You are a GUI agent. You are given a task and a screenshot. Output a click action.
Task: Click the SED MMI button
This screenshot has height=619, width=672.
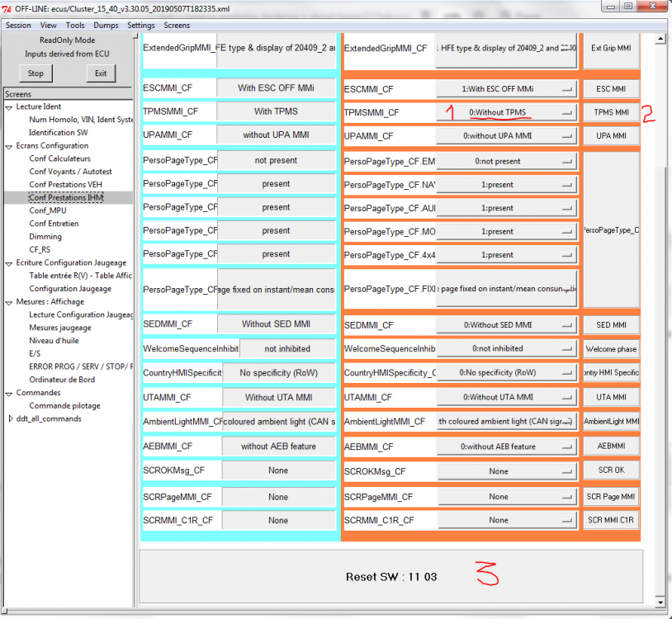(612, 325)
